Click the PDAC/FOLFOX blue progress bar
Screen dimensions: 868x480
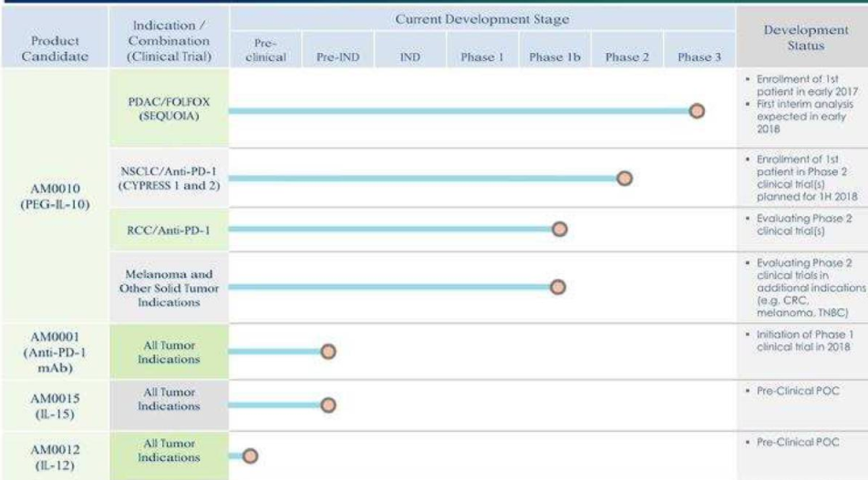click(x=456, y=111)
